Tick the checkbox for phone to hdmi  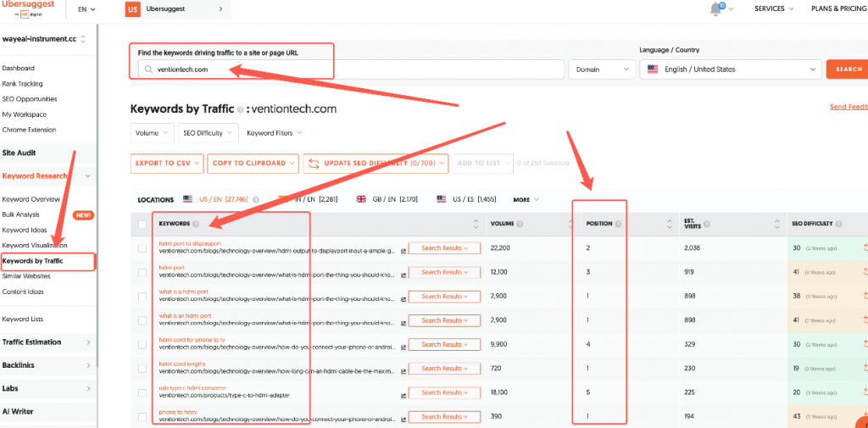tap(142, 417)
